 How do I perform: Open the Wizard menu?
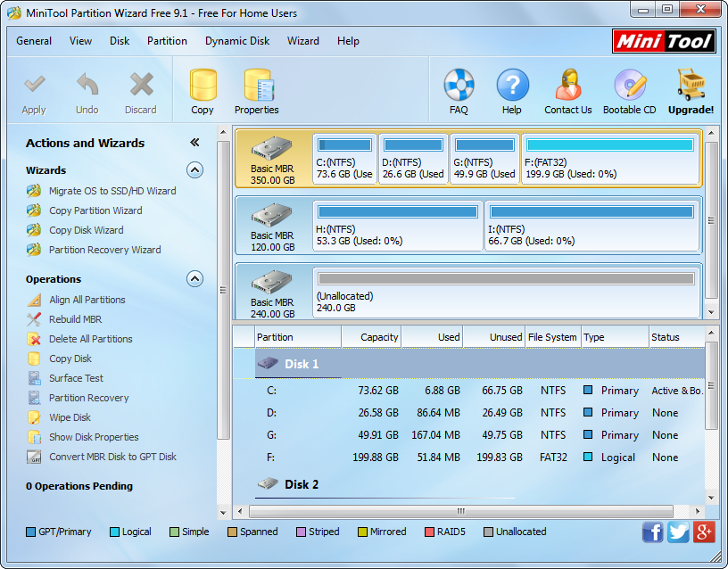tap(303, 41)
